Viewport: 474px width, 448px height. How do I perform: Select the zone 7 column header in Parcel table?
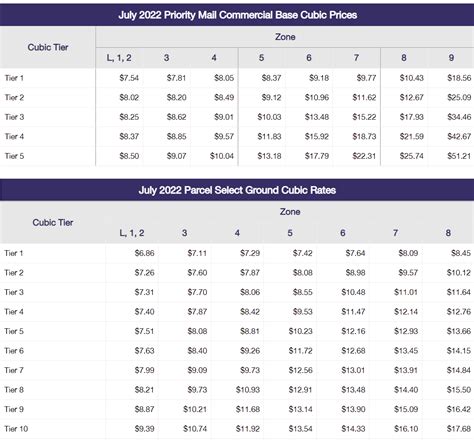pyautogui.click(x=395, y=233)
